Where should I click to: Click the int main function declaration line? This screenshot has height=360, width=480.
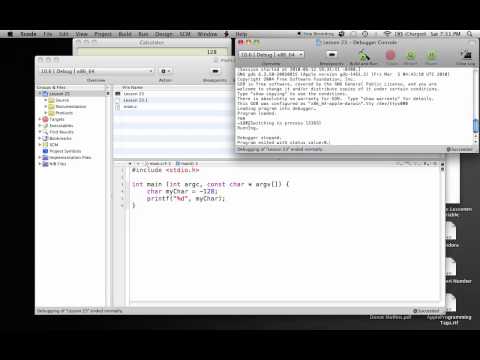click(x=211, y=184)
